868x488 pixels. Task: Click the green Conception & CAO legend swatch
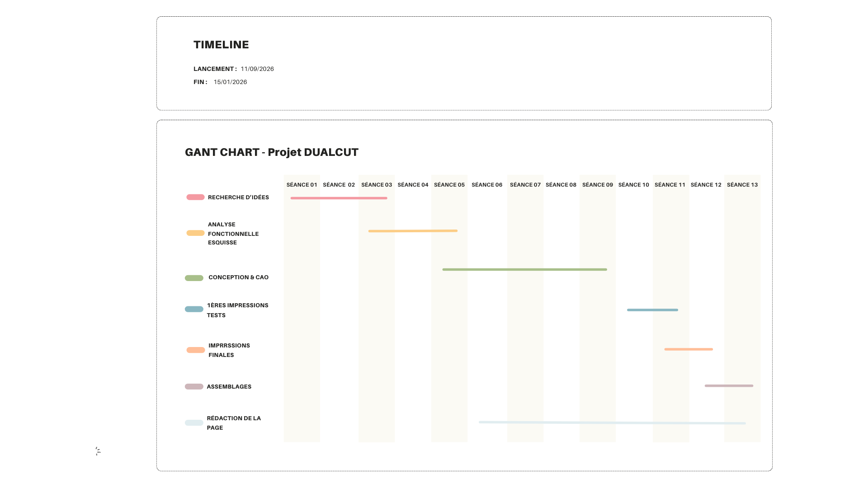click(194, 278)
